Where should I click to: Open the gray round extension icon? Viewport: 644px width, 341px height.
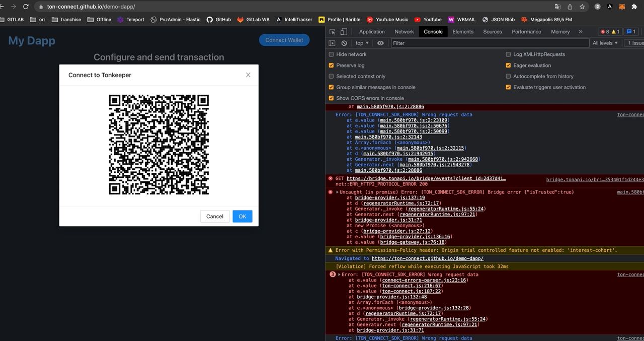point(598,7)
